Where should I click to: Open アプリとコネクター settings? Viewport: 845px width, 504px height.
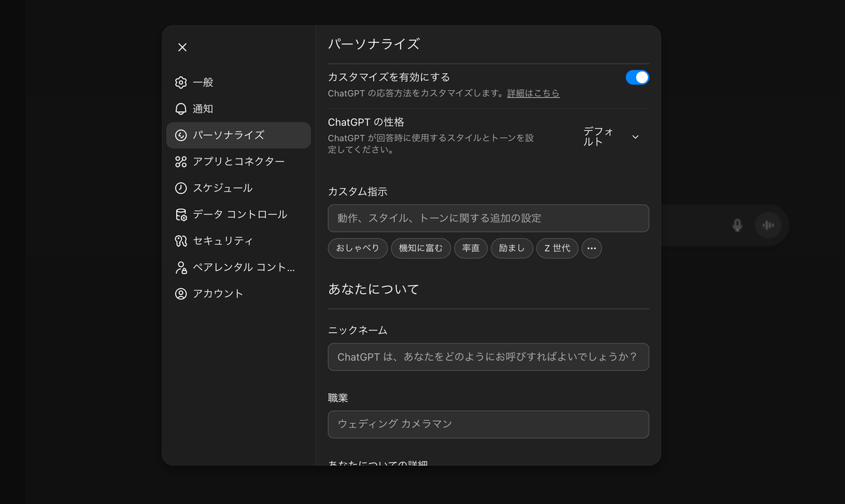coord(182,161)
